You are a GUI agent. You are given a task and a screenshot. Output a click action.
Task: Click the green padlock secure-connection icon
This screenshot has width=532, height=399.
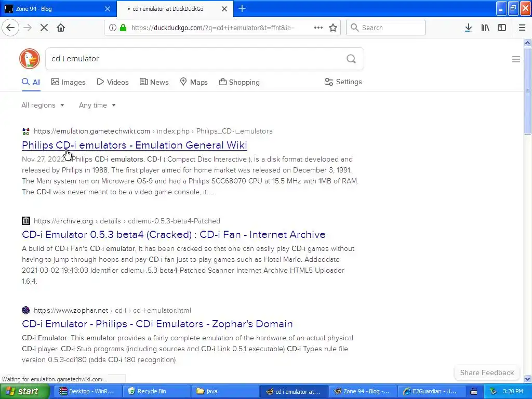(x=123, y=28)
